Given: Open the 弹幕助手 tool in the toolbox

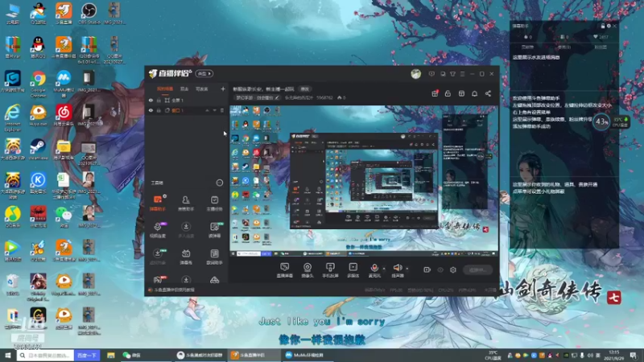Looking at the screenshot, I should pos(157,203).
